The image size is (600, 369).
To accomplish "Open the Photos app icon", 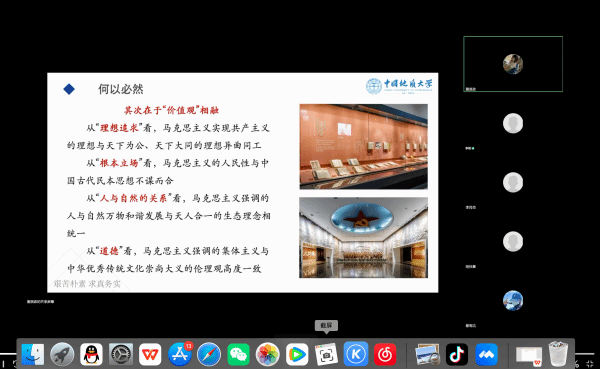I will click(267, 354).
